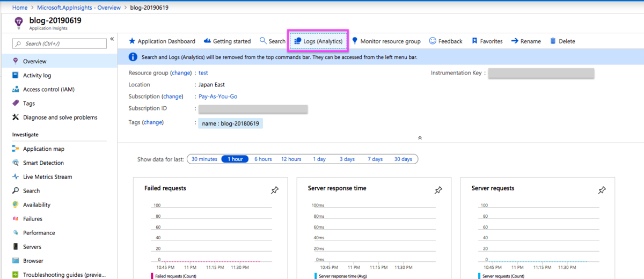644x279 pixels.
Task: Select the 12 hours time range
Action: click(291, 159)
